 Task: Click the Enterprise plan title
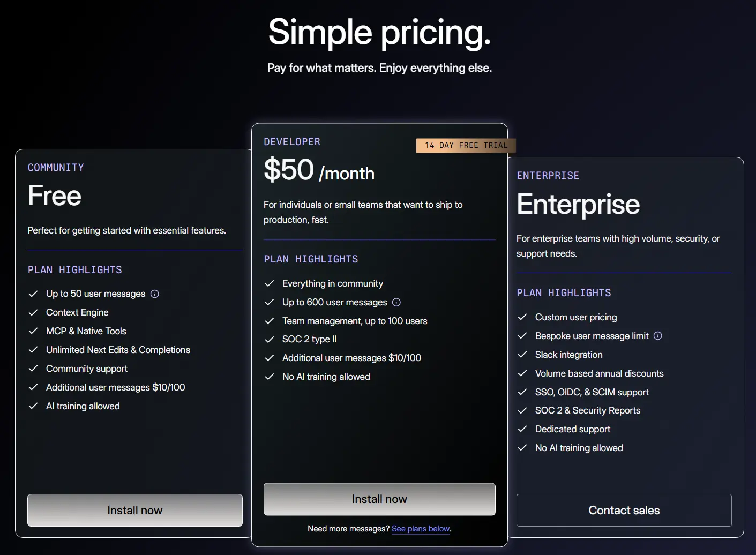coord(578,204)
